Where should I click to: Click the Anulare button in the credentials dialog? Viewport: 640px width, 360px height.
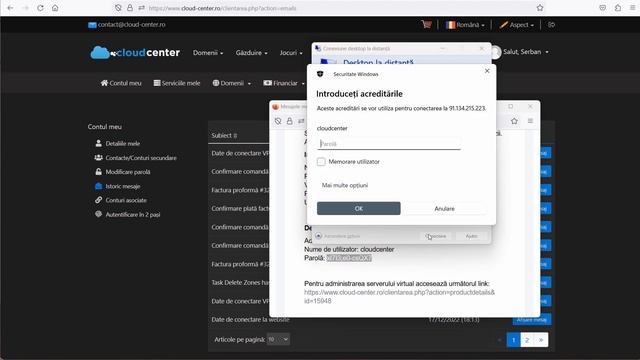click(x=444, y=208)
